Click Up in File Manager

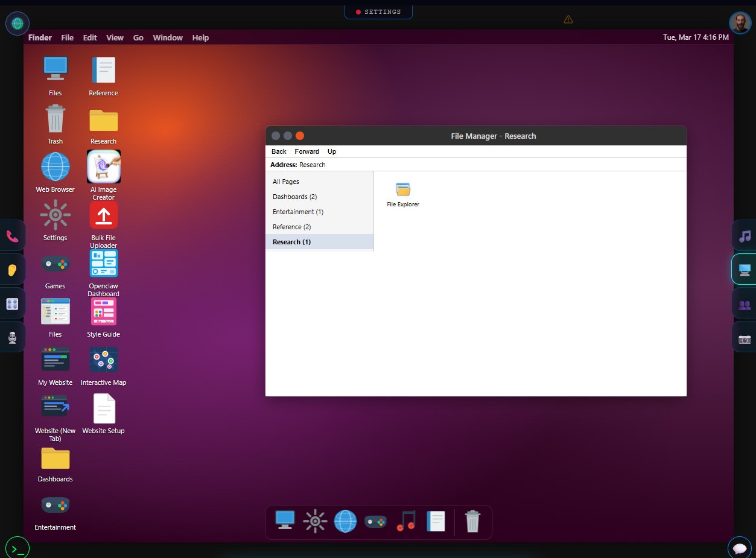pyautogui.click(x=332, y=151)
